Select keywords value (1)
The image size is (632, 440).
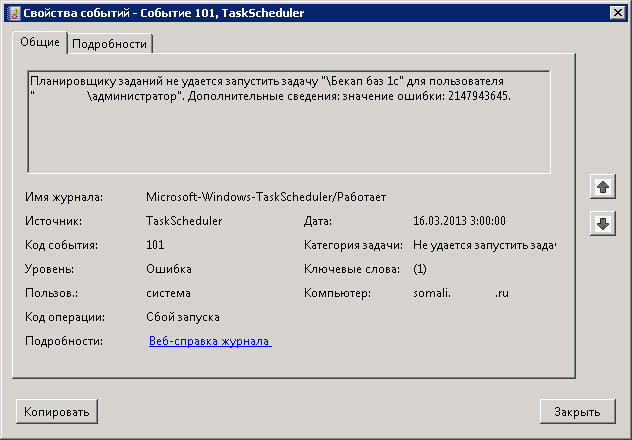[420, 269]
